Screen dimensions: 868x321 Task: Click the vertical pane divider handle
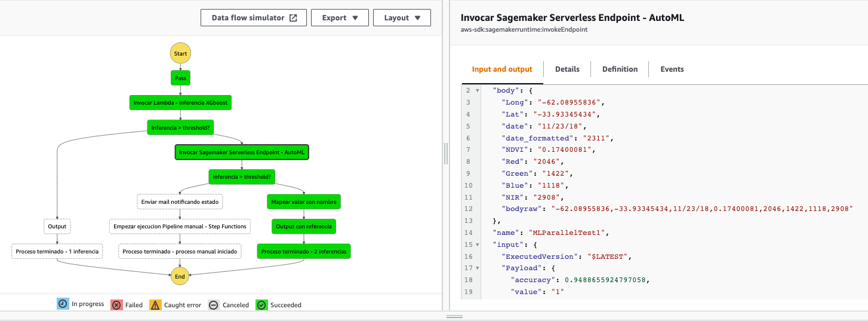pos(446,154)
